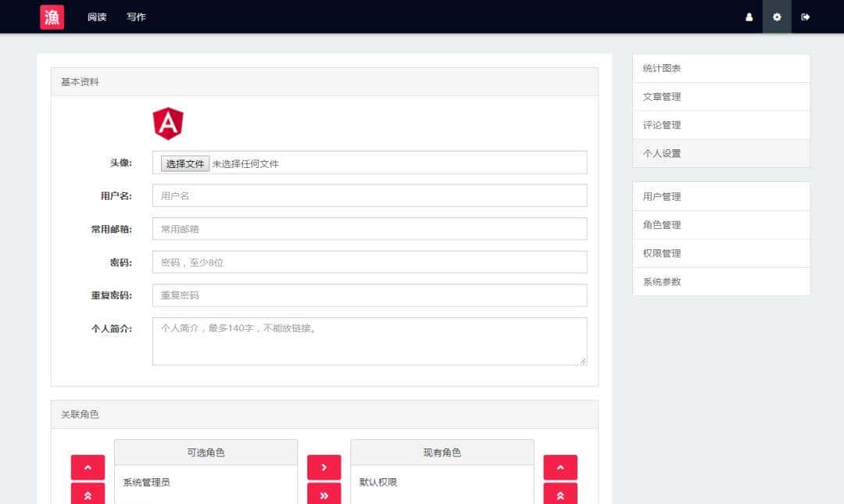Click the 选择文件 avatar upload button
Viewport: 844px width, 504px height.
pyautogui.click(x=185, y=163)
